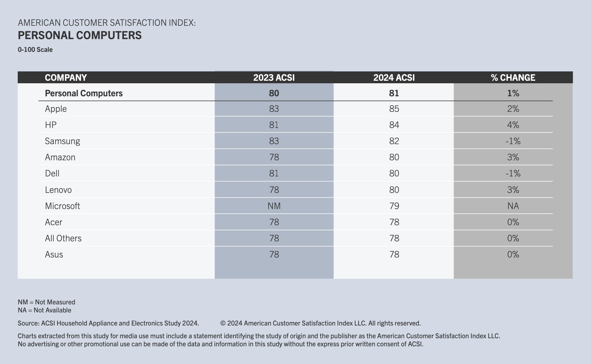The height and width of the screenshot is (364, 591).
Task: Click the Microsoft company name
Action: 62,206
